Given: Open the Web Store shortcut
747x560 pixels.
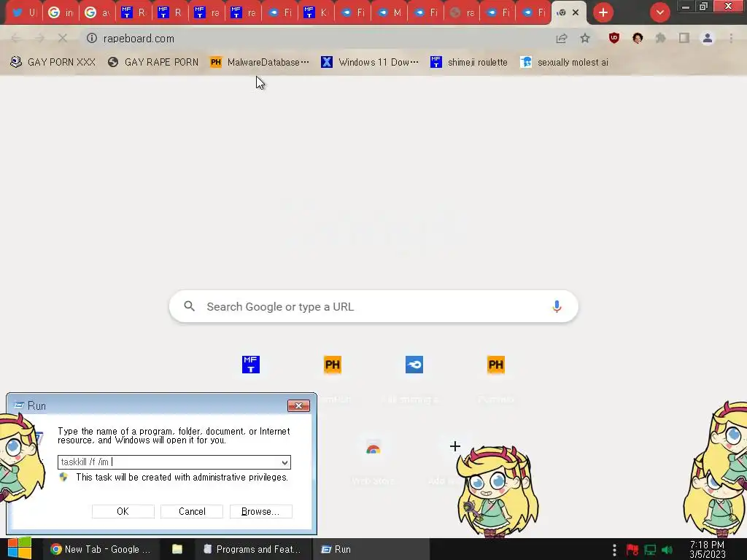Looking at the screenshot, I should [x=373, y=448].
